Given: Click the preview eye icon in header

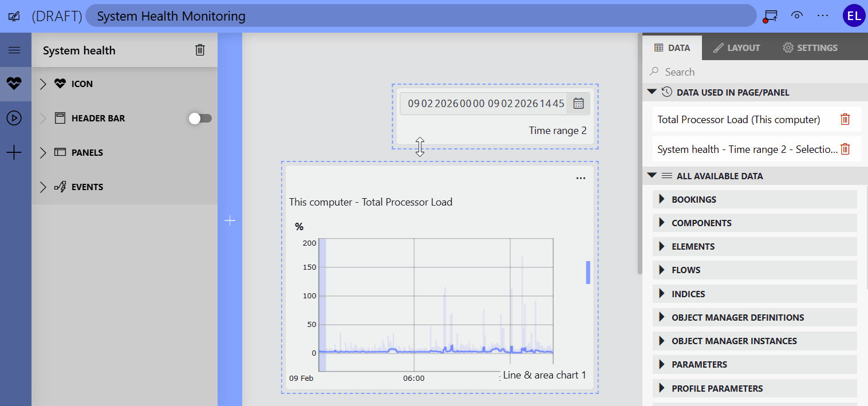Looking at the screenshot, I should click(x=796, y=15).
